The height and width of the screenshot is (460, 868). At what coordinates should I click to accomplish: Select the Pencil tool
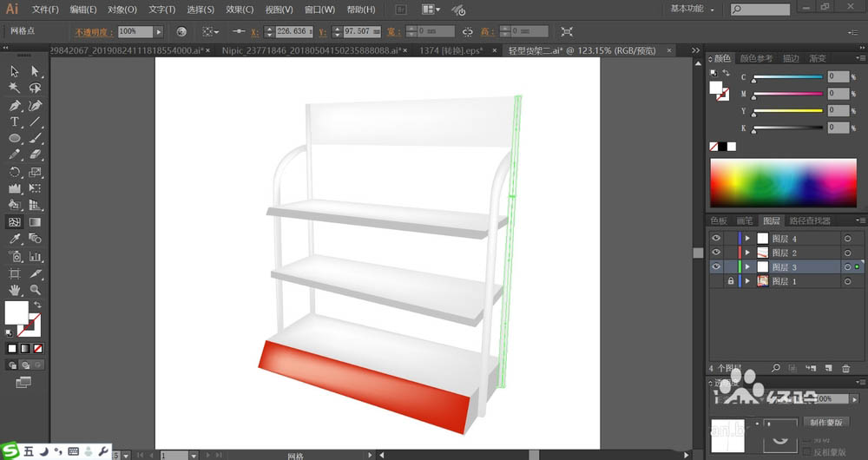click(15, 155)
